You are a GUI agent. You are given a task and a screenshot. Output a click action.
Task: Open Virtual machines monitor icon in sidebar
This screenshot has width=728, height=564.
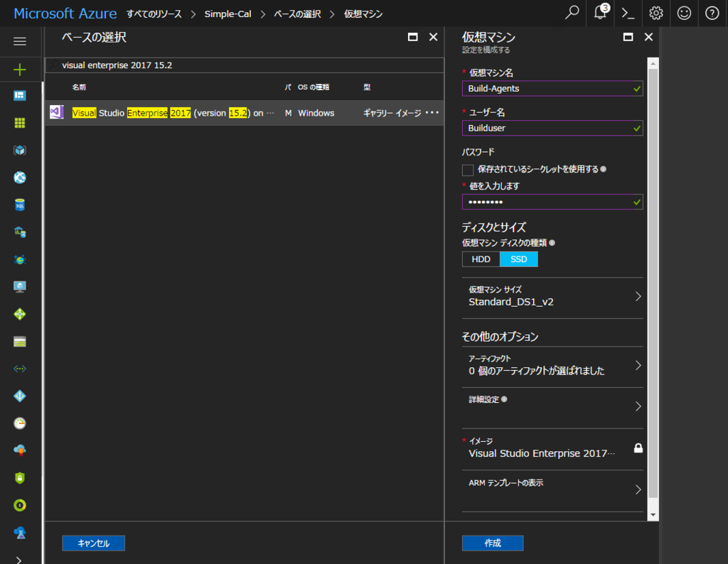click(19, 287)
